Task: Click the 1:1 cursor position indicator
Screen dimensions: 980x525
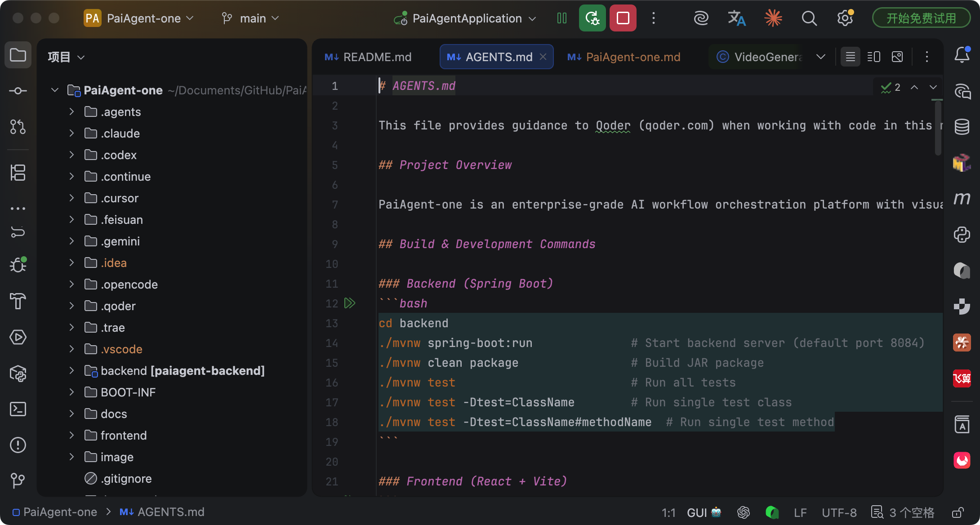Action: coord(668,512)
